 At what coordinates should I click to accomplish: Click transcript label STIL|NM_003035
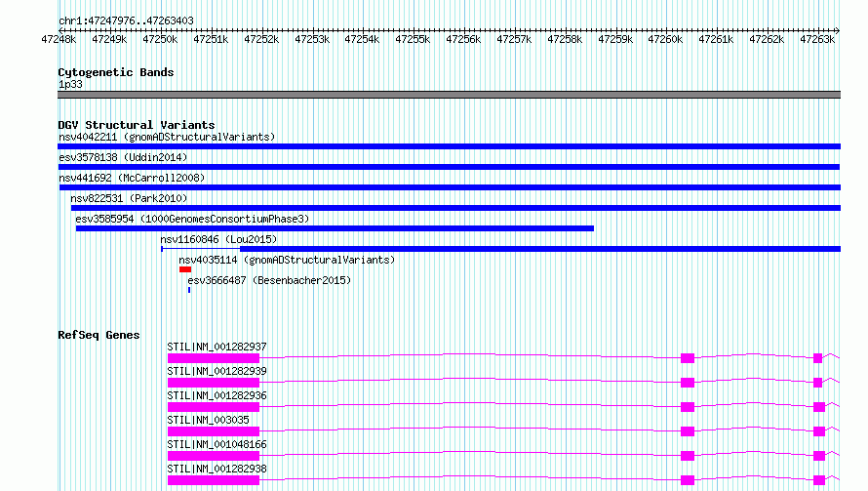208,420
